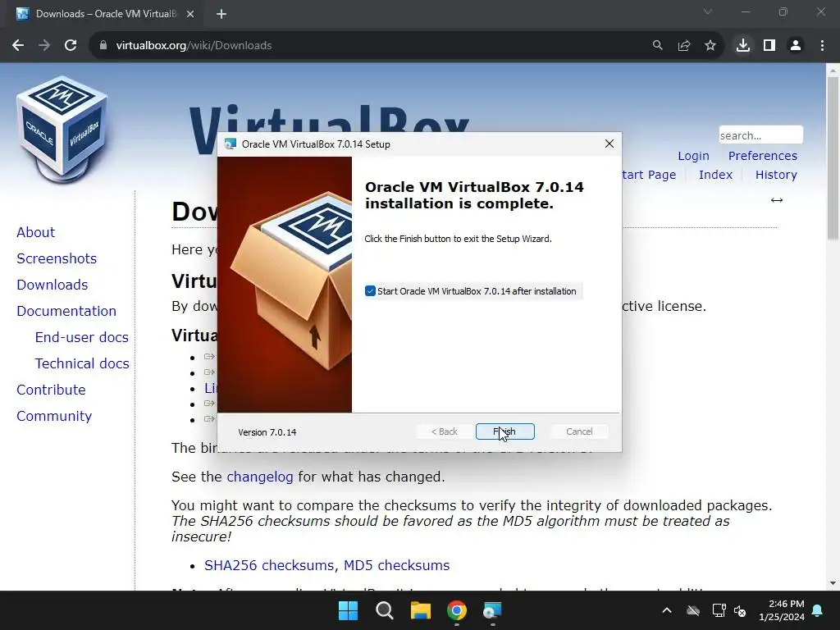Open the Chrome downloads icon
Screen dimensions: 840x630
point(743,46)
